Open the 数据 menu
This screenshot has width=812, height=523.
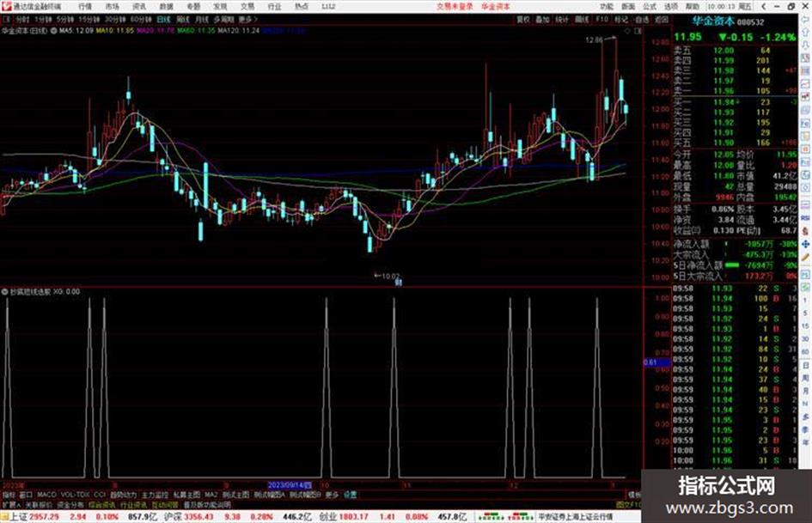pos(166,6)
